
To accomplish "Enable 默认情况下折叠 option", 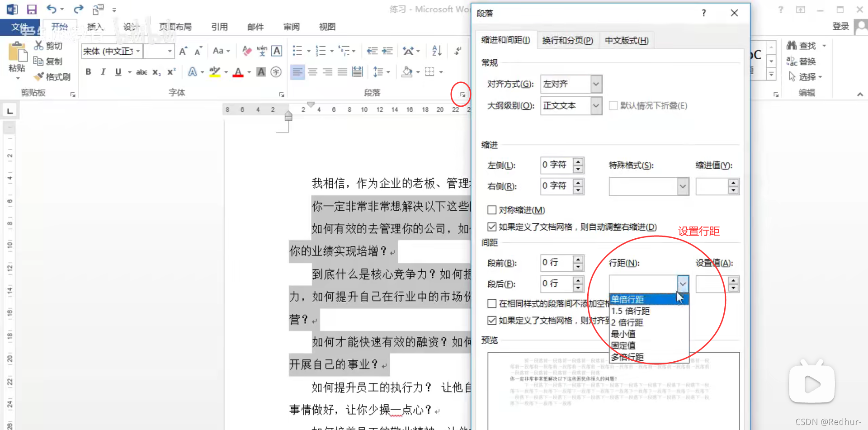I will 613,105.
